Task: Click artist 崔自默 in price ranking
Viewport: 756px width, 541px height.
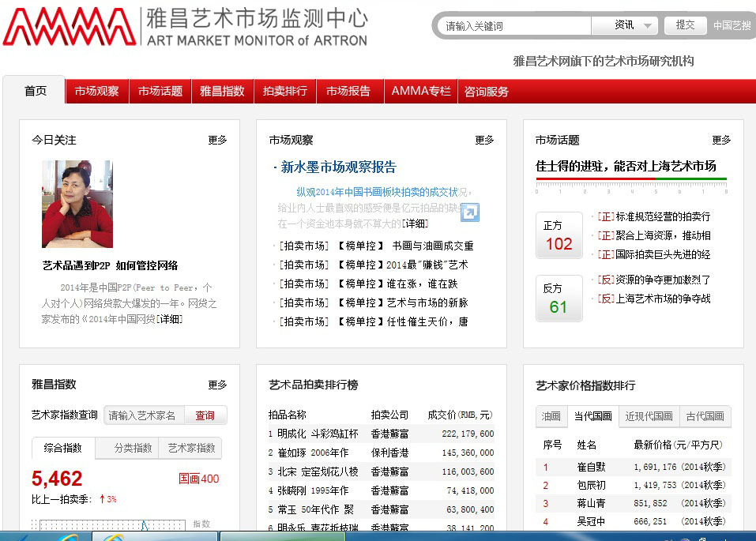Action: click(591, 467)
